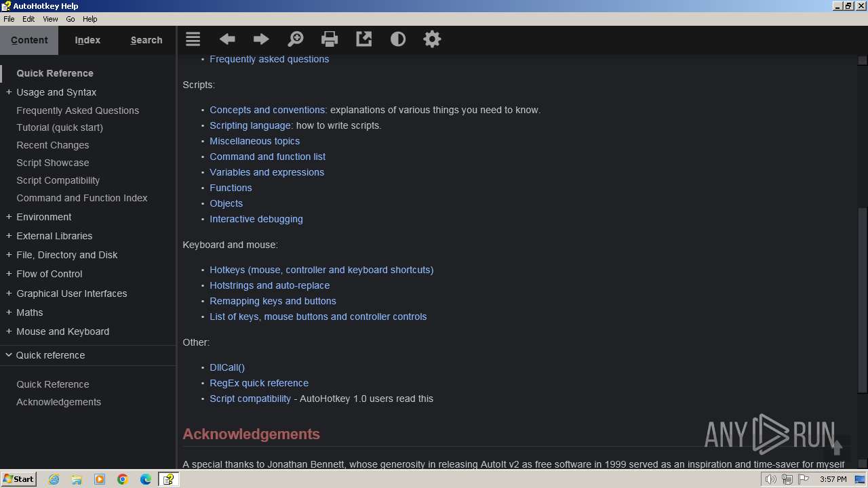Viewport: 868px width, 488px height.
Task: Expand the Flow of Control node
Action: (9, 274)
